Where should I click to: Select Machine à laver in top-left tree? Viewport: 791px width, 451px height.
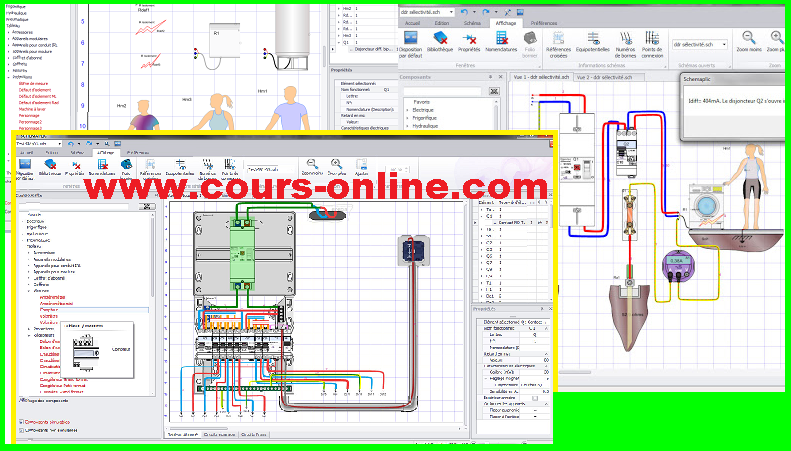pos(32,109)
